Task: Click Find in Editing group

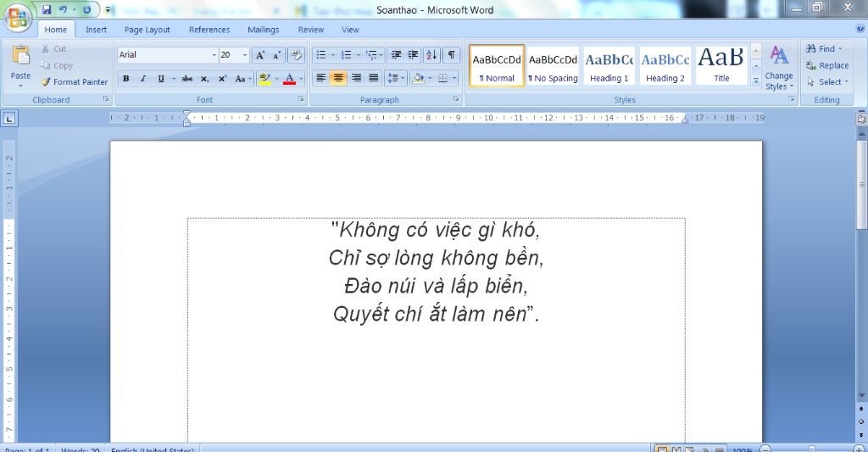Action: pyautogui.click(x=824, y=48)
